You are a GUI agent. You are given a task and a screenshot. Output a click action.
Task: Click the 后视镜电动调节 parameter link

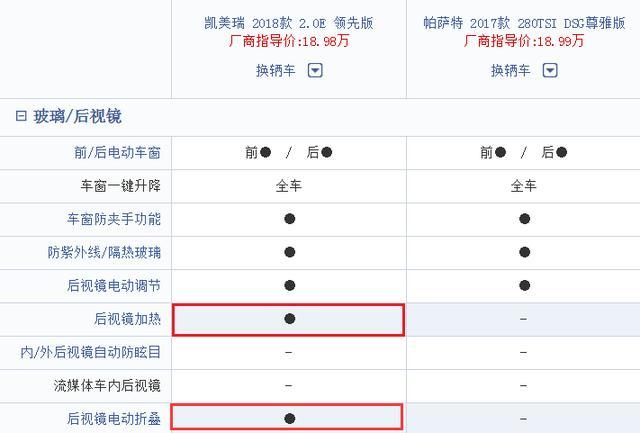tap(114, 286)
